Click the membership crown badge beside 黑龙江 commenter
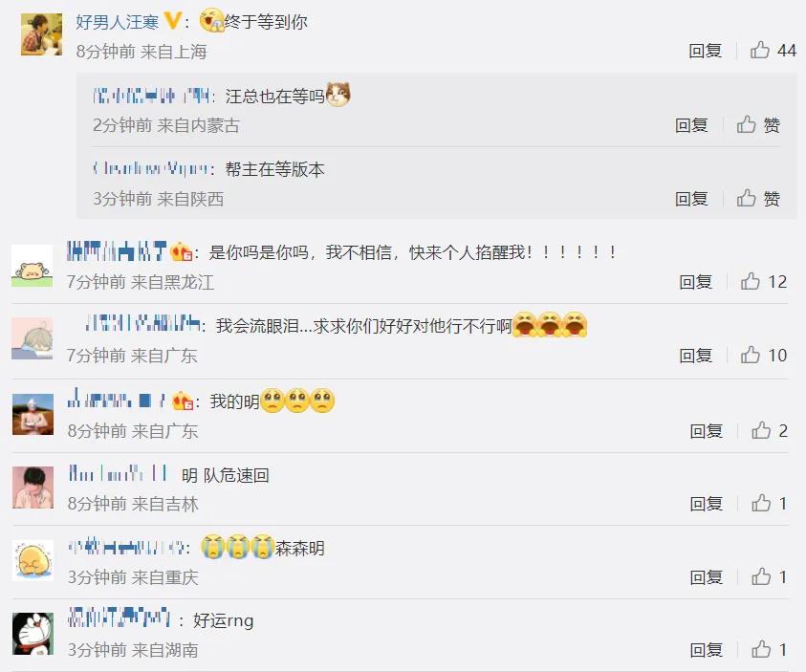This screenshot has width=806, height=672. 182,251
